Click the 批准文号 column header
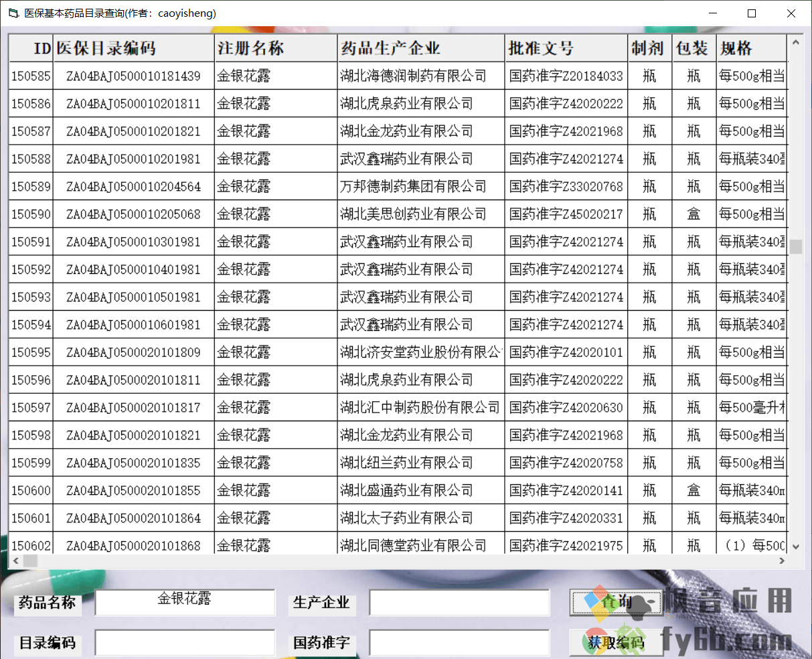 point(566,48)
